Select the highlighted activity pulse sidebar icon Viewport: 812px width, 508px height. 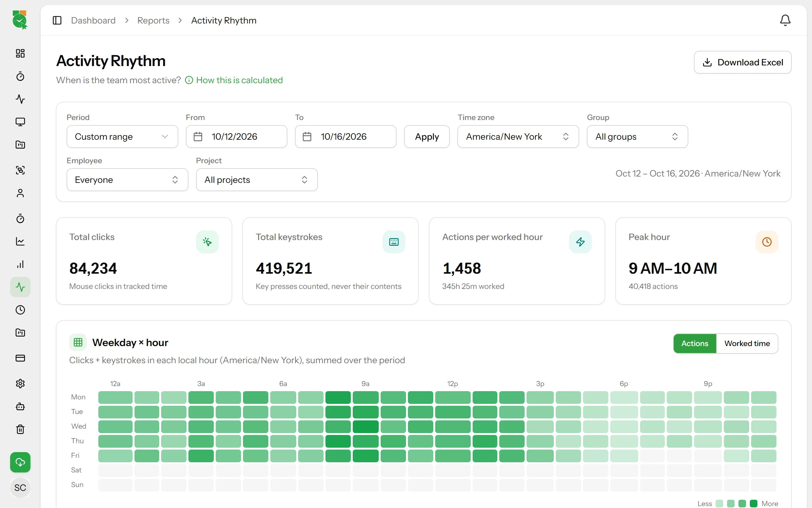[20, 287]
